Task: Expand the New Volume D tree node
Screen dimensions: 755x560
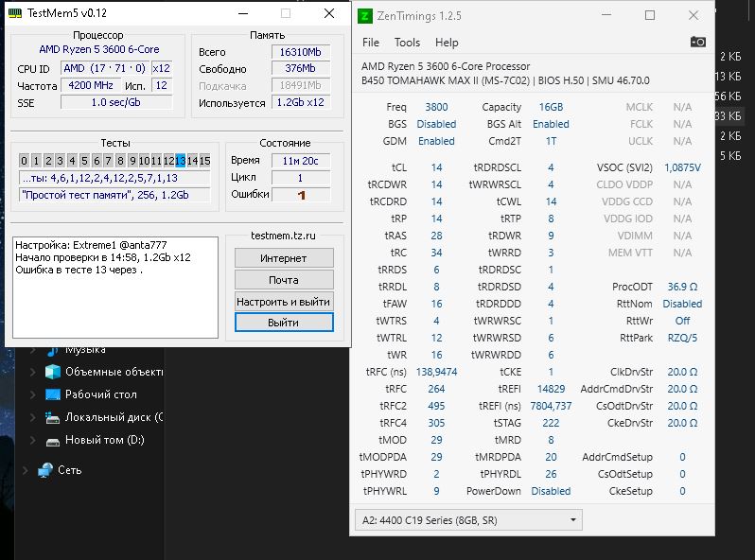Action: click(x=33, y=440)
